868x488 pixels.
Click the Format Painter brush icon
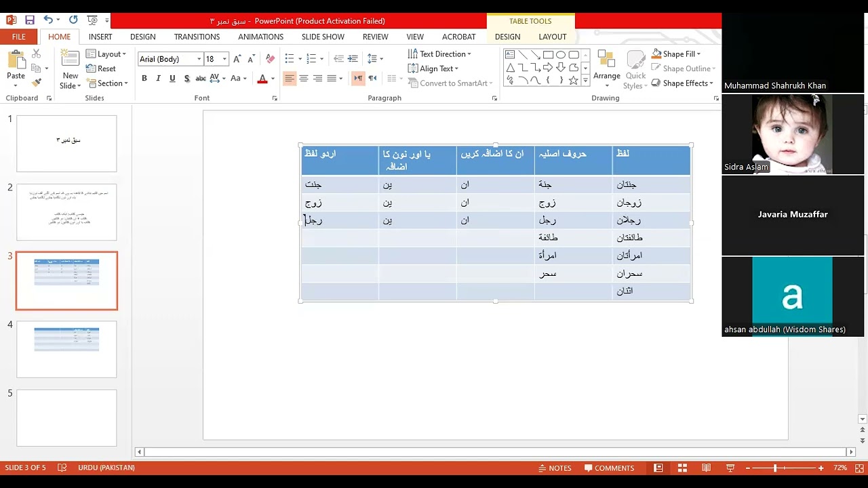tap(36, 83)
